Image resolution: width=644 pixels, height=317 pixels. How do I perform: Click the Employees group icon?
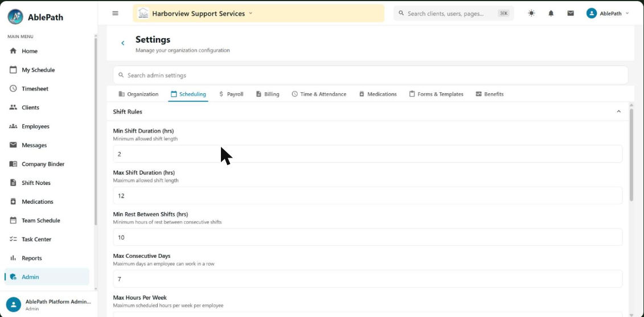(13, 126)
